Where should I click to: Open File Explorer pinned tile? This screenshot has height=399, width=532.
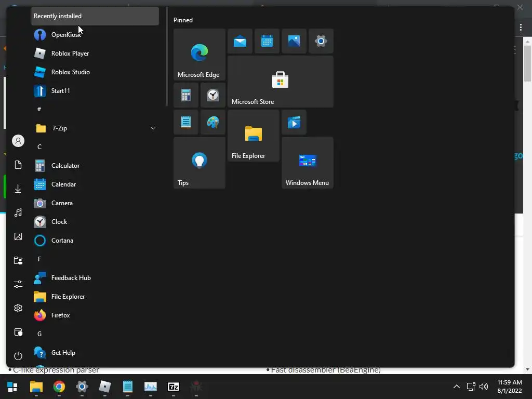tap(254, 136)
